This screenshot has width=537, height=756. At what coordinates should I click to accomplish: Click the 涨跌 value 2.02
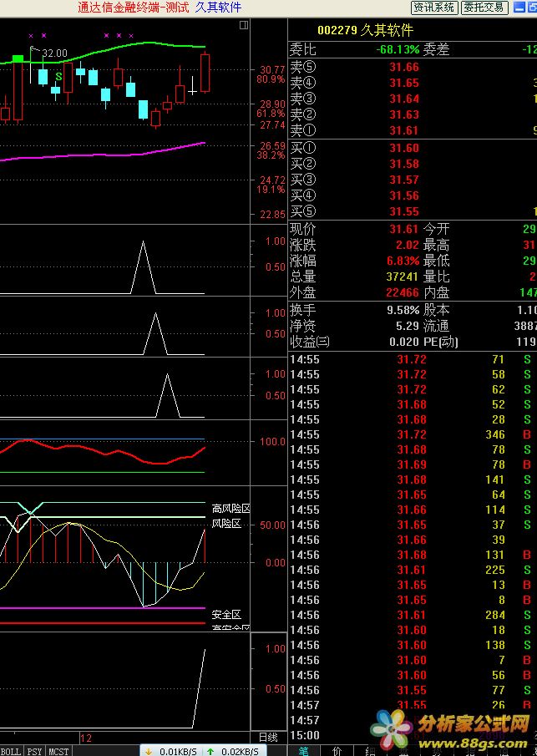408,245
